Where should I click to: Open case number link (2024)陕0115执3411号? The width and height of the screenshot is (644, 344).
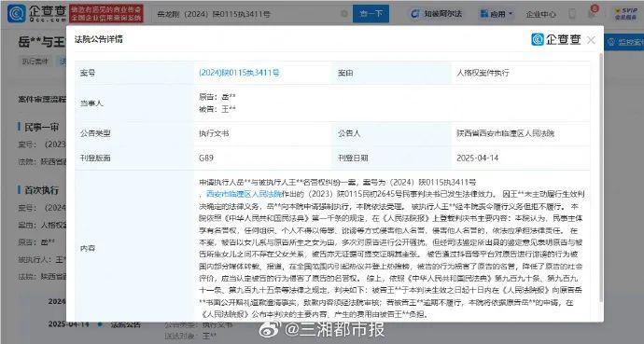tap(239, 73)
